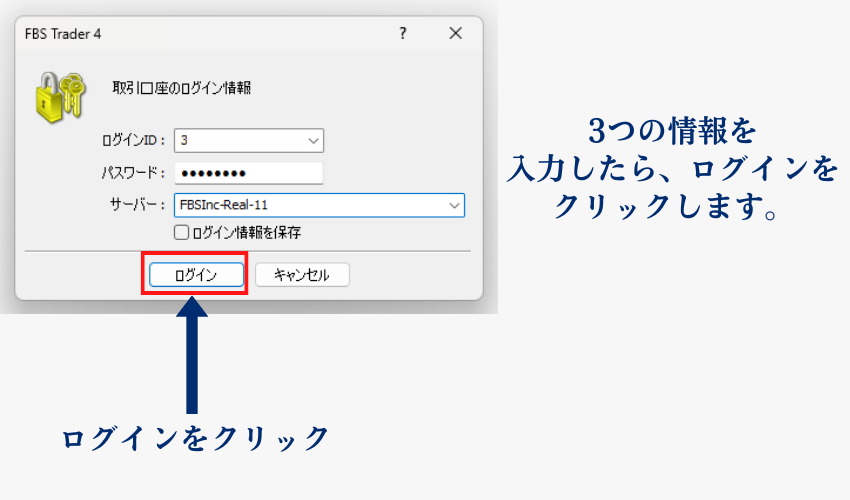Image resolution: width=850 pixels, height=500 pixels.
Task: Click the ログイン button
Action: [196, 275]
